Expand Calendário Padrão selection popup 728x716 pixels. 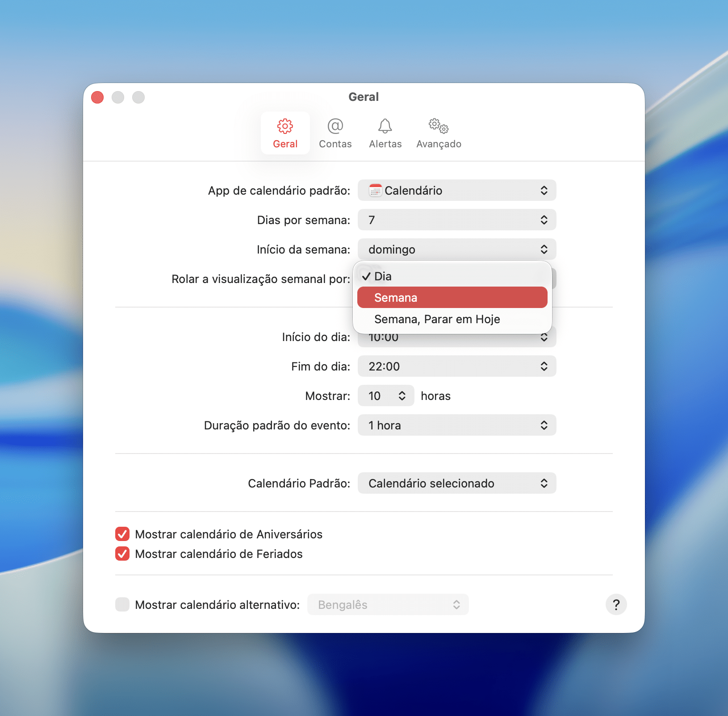456,483
